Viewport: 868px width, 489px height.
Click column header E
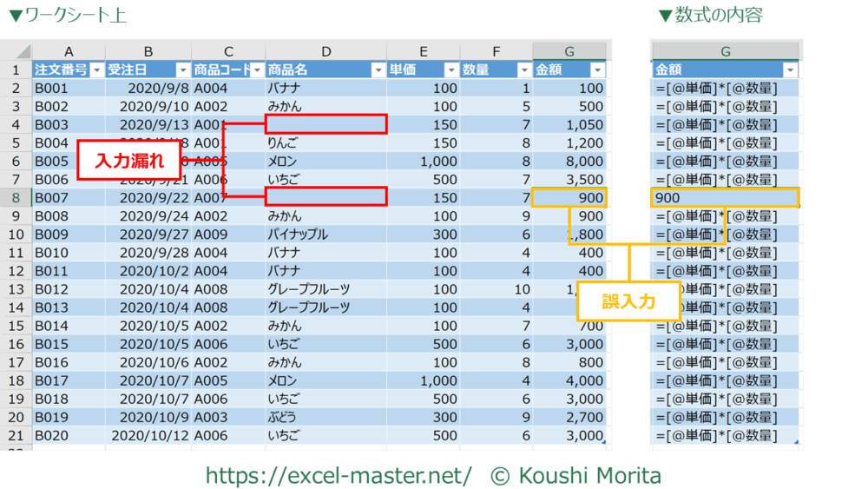(423, 51)
